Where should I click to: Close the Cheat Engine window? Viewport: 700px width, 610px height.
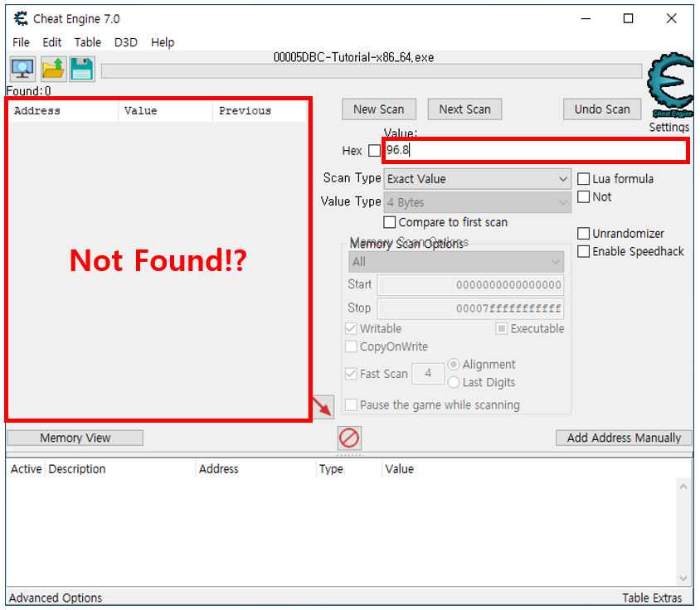[x=672, y=19]
